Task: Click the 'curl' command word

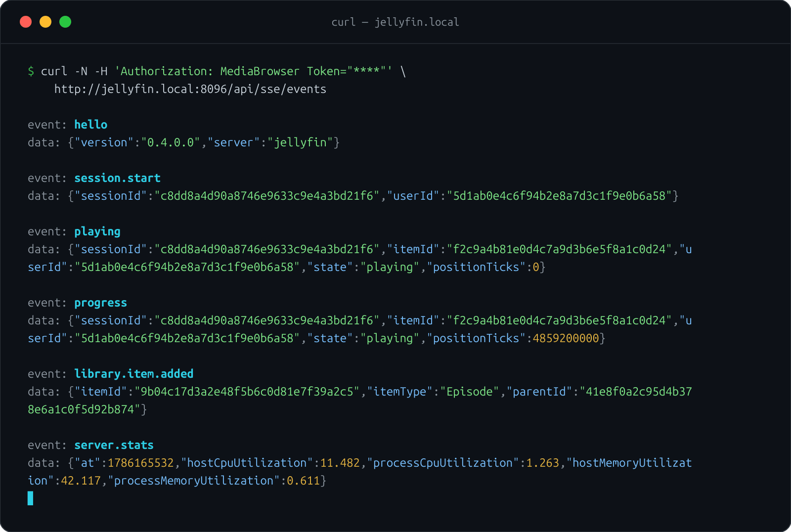Action: [x=54, y=71]
